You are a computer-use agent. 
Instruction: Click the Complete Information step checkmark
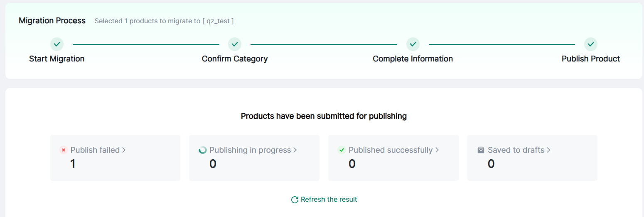pyautogui.click(x=413, y=44)
